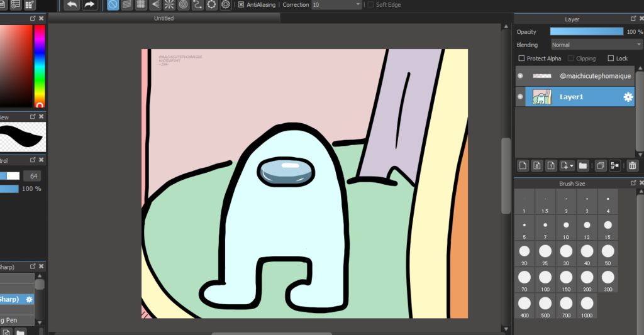Click the canvas vertical scrollbar handle
Screen dimensions: 644x335
pos(506,176)
